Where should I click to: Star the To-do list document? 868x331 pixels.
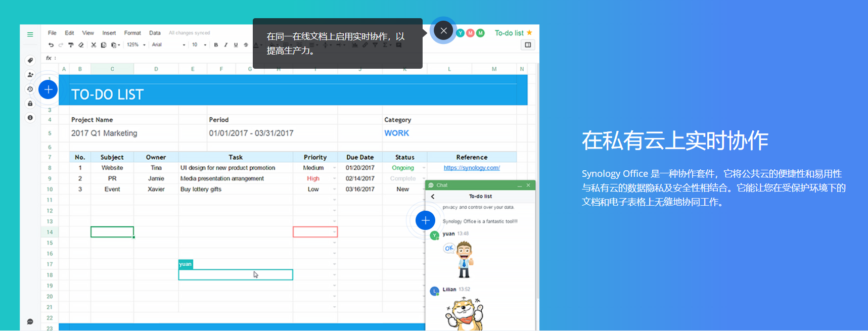tap(529, 33)
